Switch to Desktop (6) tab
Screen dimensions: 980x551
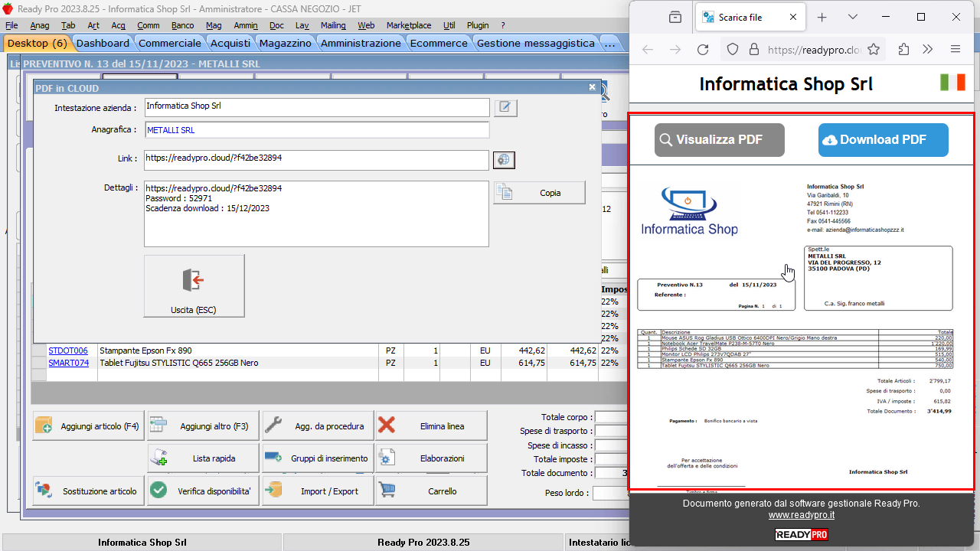coord(38,44)
